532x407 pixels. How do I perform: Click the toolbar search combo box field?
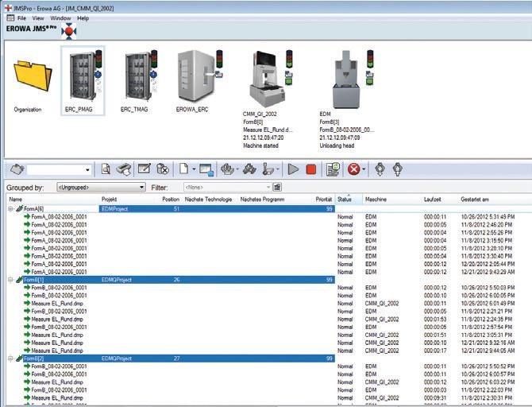57,169
